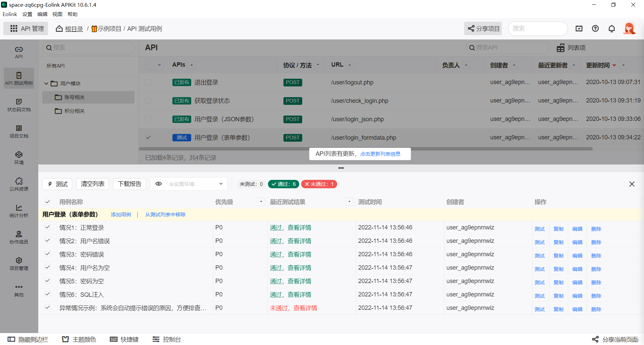Open select-all checkbox dropdown arrow in API table
Viewport: 644px width, 345px height.
(159, 65)
